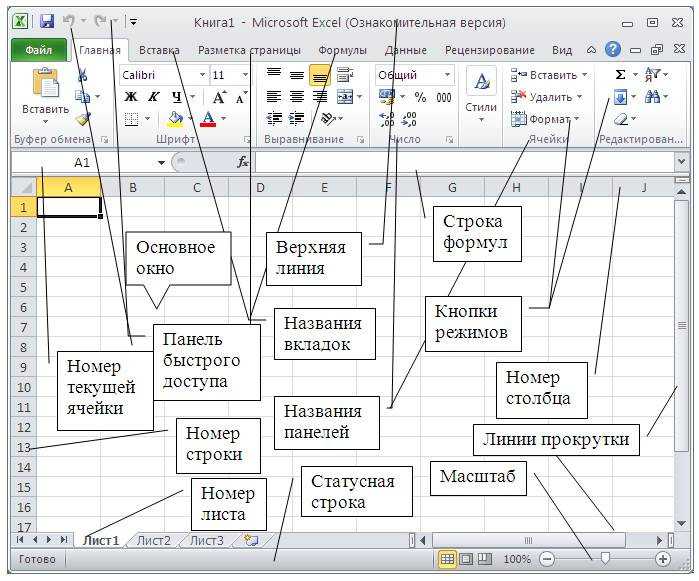Screen dimensions: 699x581
Task: Open the font size 11 dropdown
Action: [x=245, y=74]
